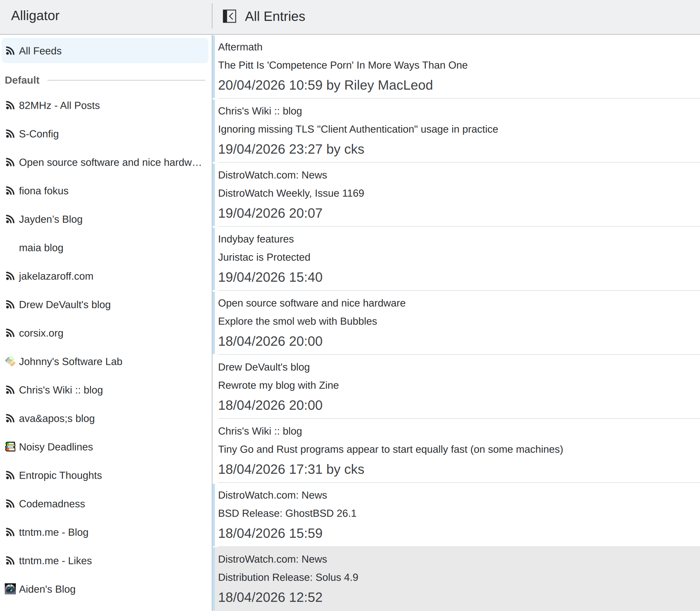The height and width of the screenshot is (611, 700).
Task: Click the All Entries heading
Action: tap(275, 17)
